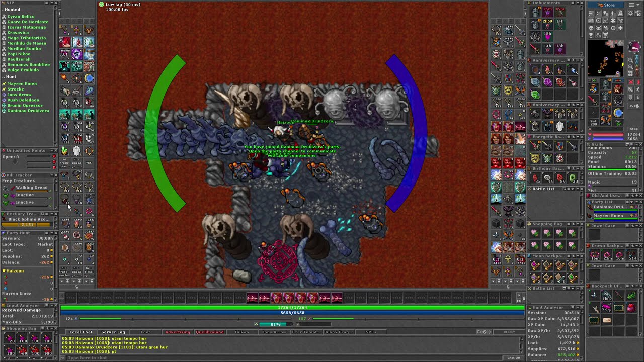Collapse the Kill Tracker panel

pyautogui.click(x=52, y=175)
